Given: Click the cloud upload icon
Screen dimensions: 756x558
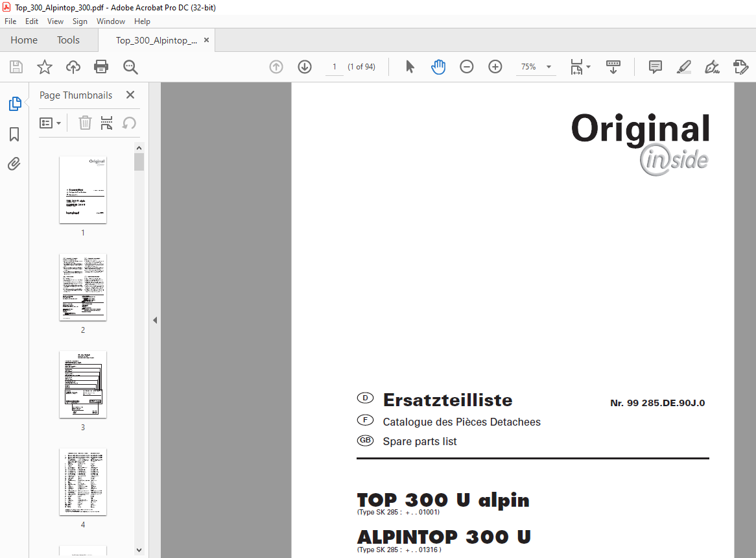Looking at the screenshot, I should coord(73,67).
